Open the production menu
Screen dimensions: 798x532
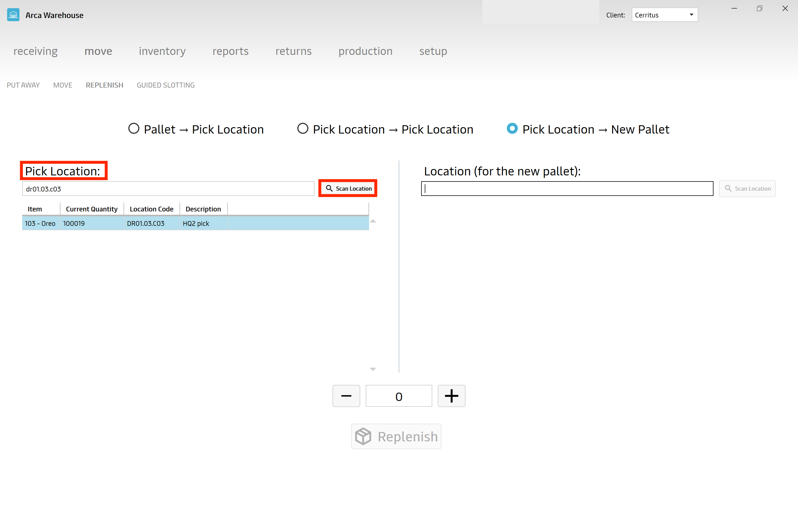tap(365, 51)
